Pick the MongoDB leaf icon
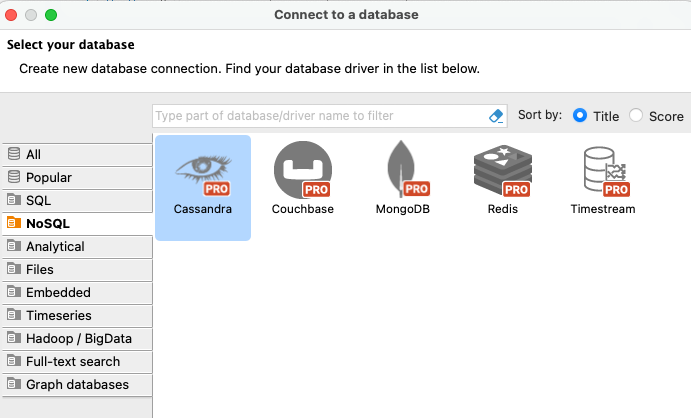The height and width of the screenshot is (418, 691). point(402,169)
